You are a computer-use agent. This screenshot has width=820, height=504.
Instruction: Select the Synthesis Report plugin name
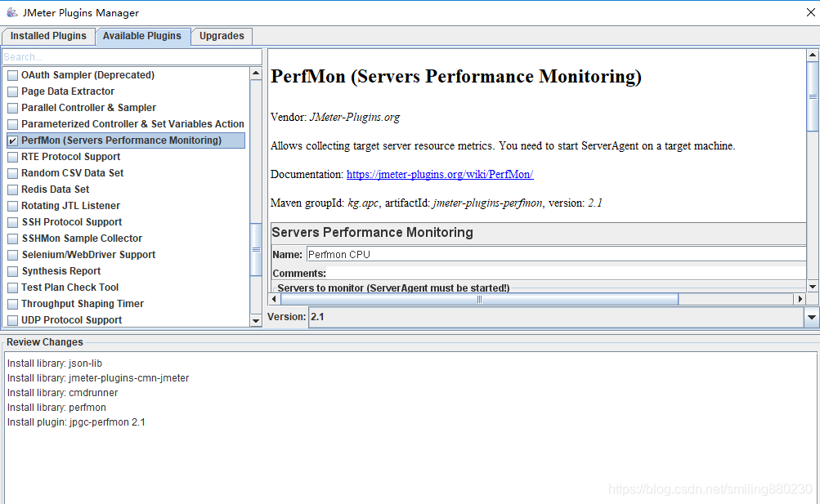point(61,271)
